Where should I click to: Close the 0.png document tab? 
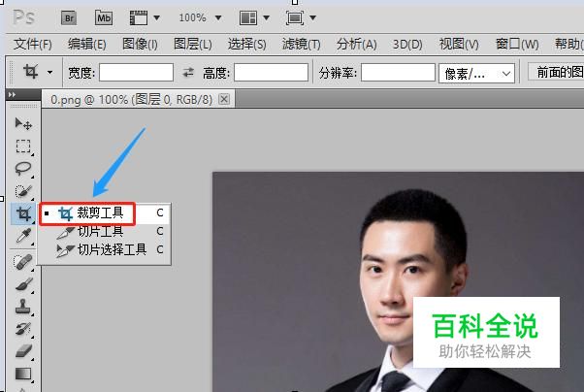(x=224, y=99)
